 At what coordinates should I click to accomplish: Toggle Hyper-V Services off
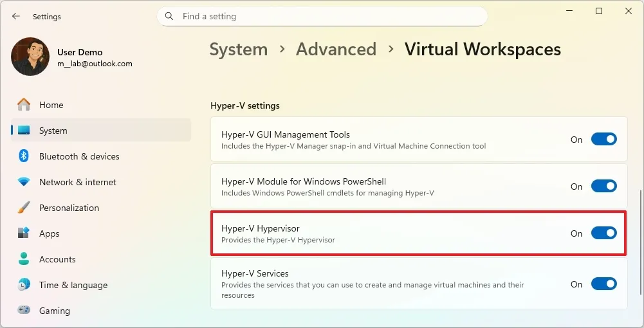(603, 284)
